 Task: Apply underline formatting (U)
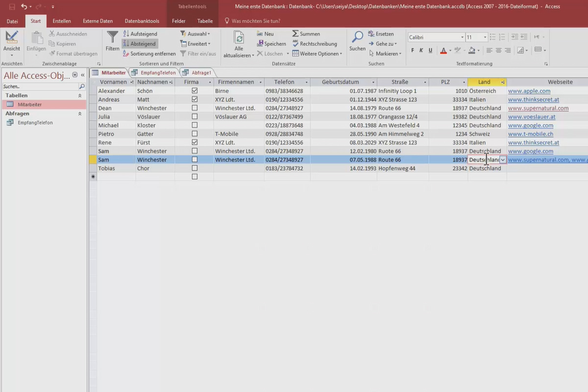pos(430,50)
